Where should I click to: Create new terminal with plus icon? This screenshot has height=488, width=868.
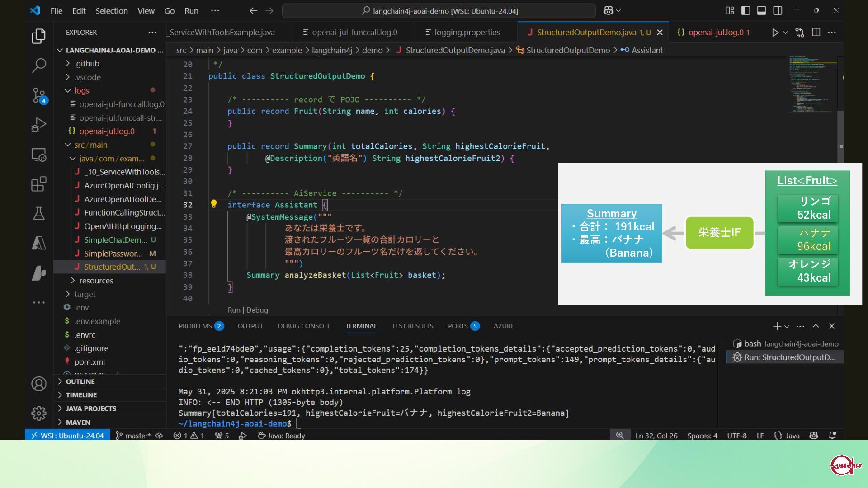[x=776, y=326]
